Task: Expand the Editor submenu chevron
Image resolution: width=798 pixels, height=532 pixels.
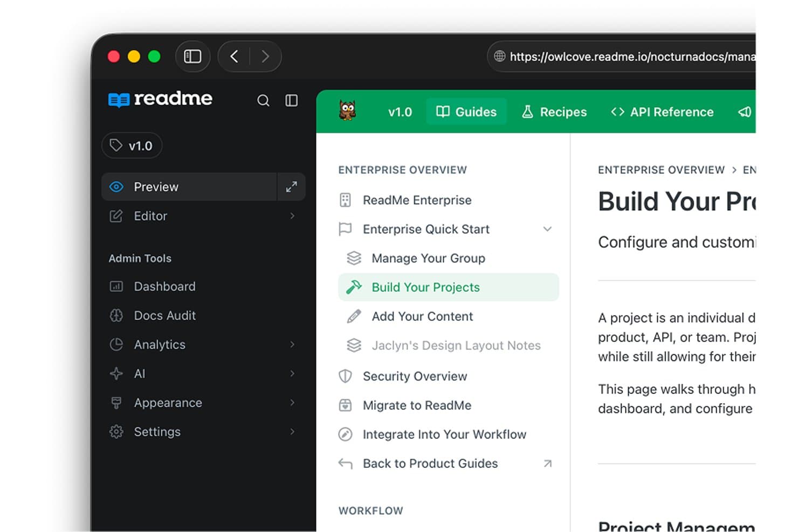Action: [x=292, y=216]
